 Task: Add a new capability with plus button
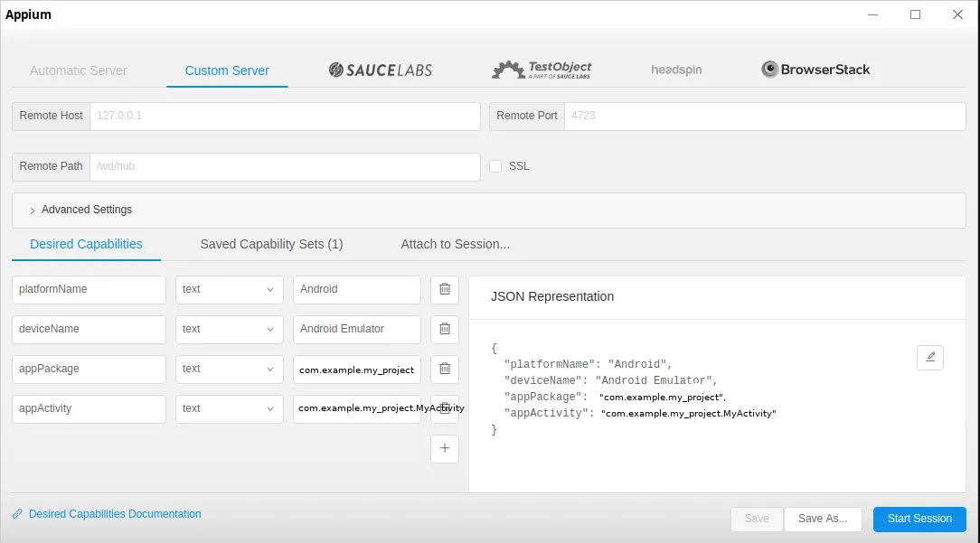coord(445,448)
